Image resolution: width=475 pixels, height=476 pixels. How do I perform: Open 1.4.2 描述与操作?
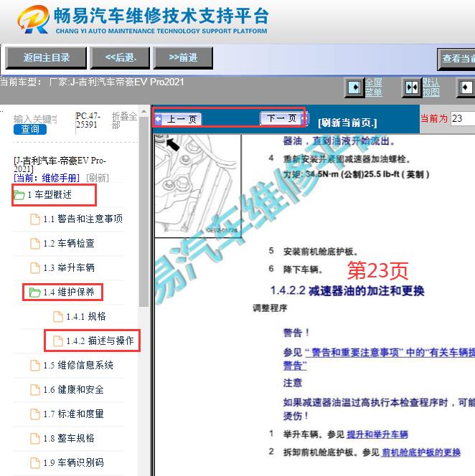pyautogui.click(x=100, y=341)
